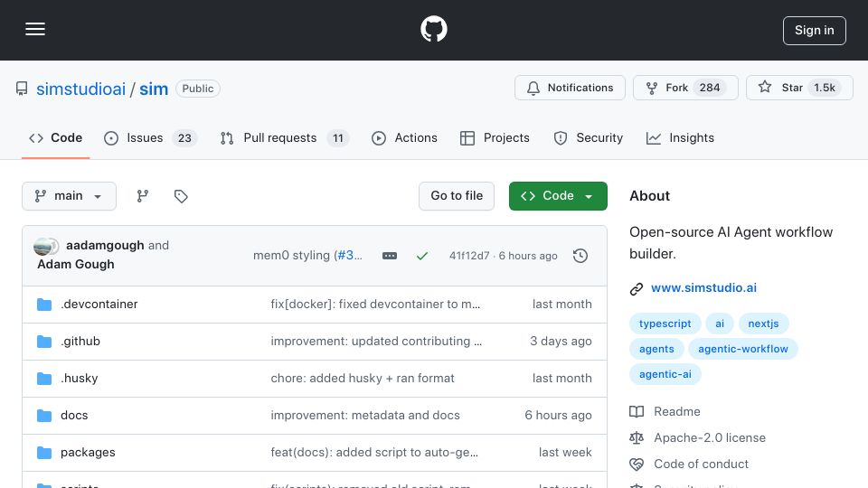Click the Notifications button

[570, 88]
